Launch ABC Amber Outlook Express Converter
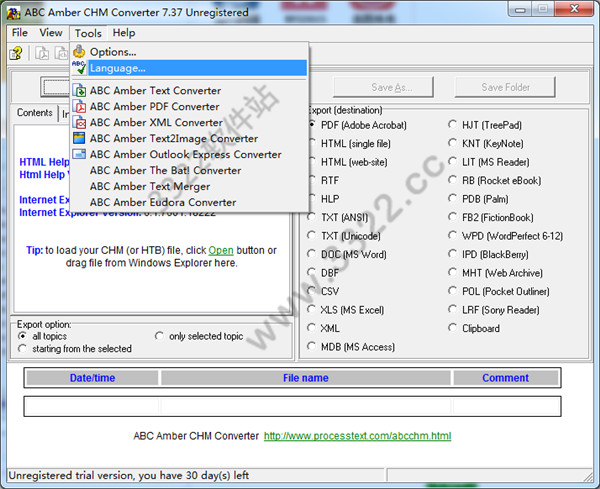The width and height of the screenshot is (600, 489). click(189, 155)
